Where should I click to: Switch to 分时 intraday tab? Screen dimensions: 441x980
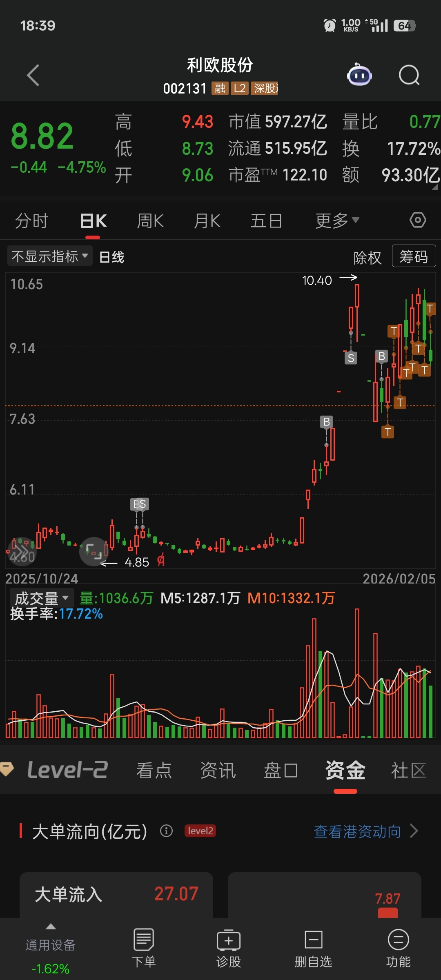coord(31,220)
